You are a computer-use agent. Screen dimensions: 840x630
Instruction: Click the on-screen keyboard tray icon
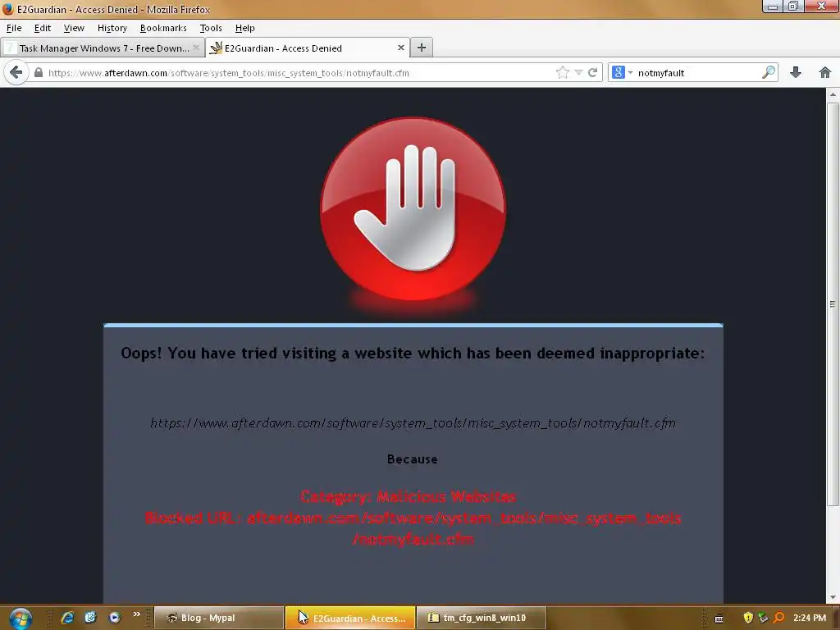719,619
